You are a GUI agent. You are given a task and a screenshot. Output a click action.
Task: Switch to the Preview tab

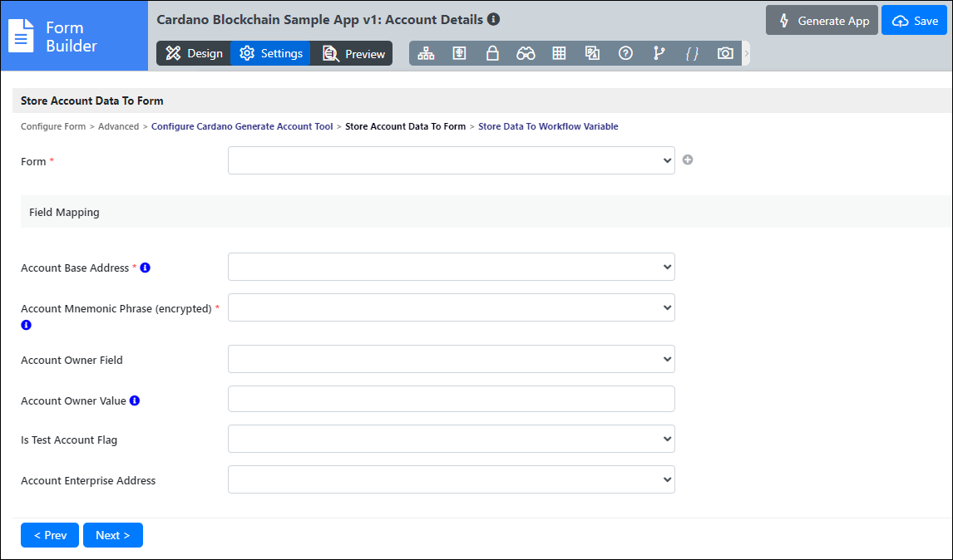[x=352, y=53]
